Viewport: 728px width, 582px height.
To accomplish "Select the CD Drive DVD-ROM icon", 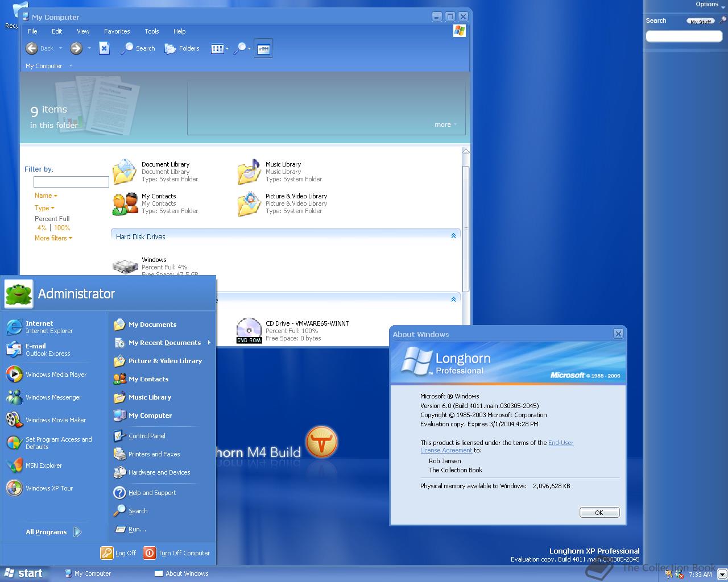I will 249,331.
